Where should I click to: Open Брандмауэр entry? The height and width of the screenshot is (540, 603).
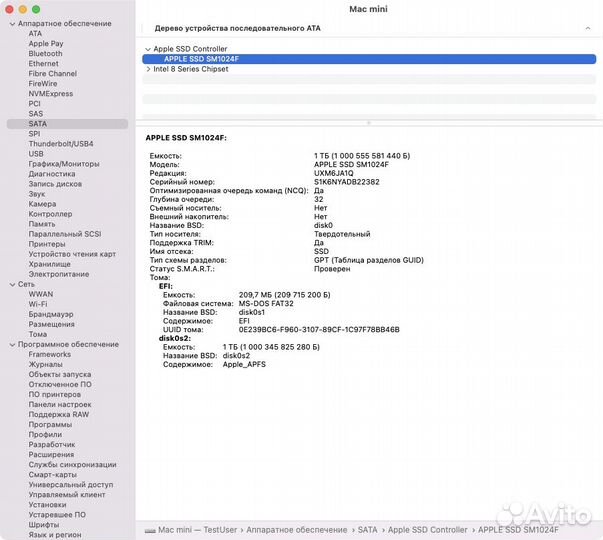click(51, 314)
